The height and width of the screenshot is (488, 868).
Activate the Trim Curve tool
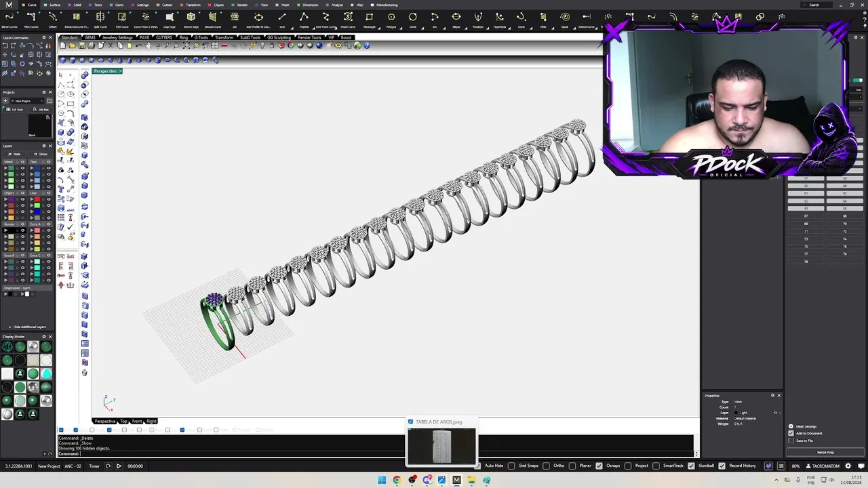[122, 20]
